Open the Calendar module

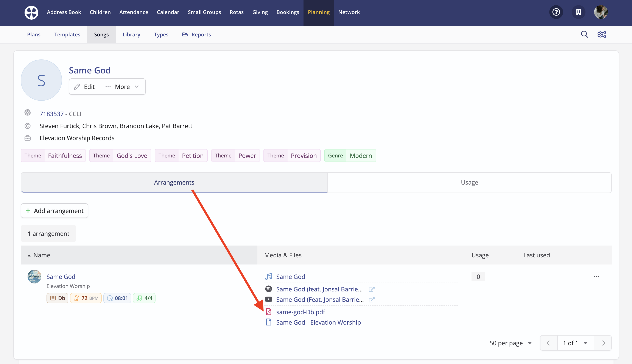click(168, 12)
